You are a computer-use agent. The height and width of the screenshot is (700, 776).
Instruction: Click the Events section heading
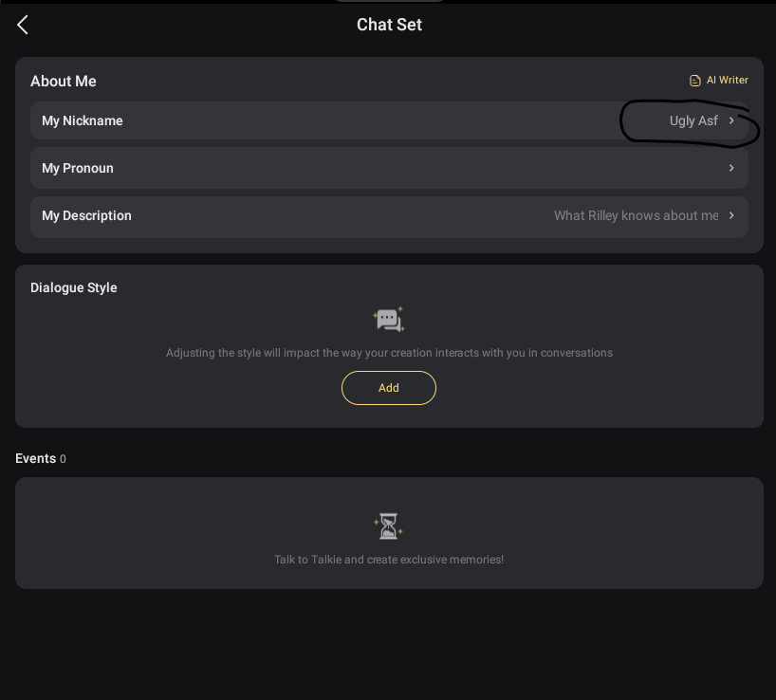(x=36, y=458)
